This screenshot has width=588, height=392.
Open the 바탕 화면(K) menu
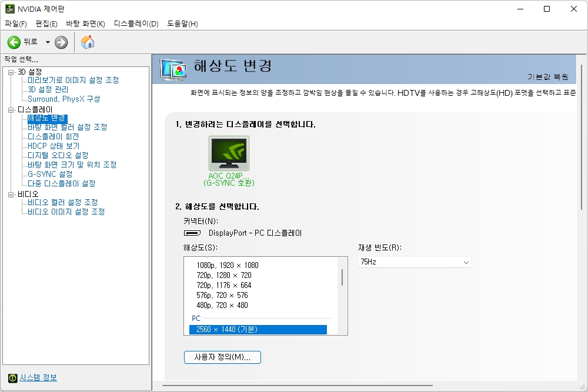click(85, 24)
